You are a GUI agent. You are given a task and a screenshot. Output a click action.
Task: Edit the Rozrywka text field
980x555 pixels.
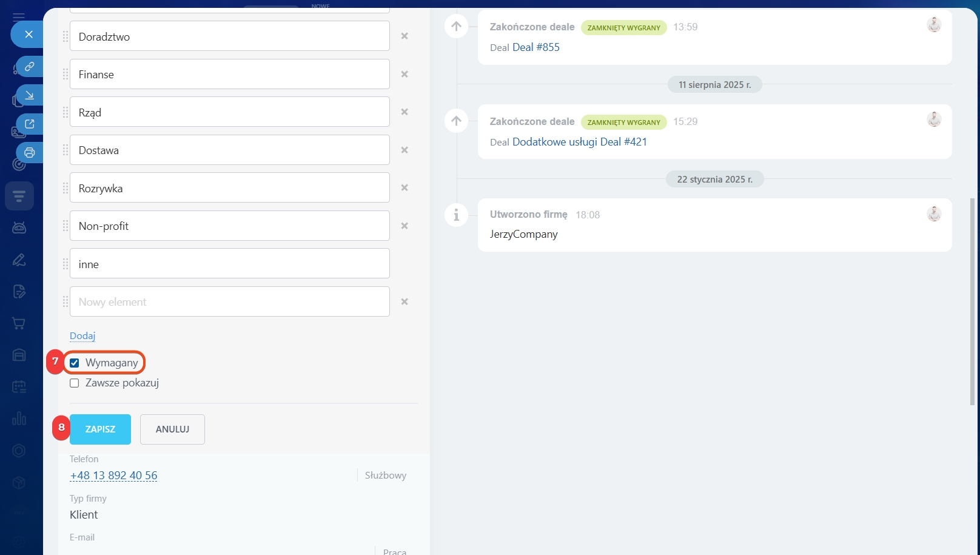[x=230, y=187]
